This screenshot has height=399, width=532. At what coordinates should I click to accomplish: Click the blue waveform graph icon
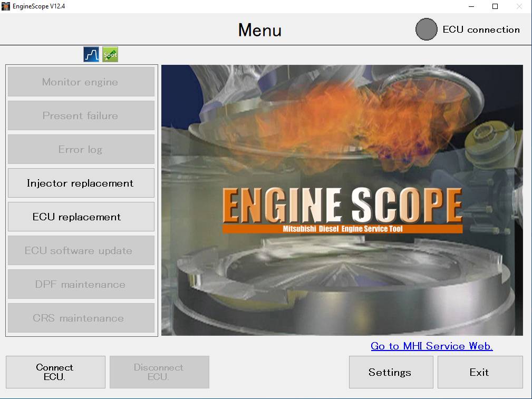(90, 54)
